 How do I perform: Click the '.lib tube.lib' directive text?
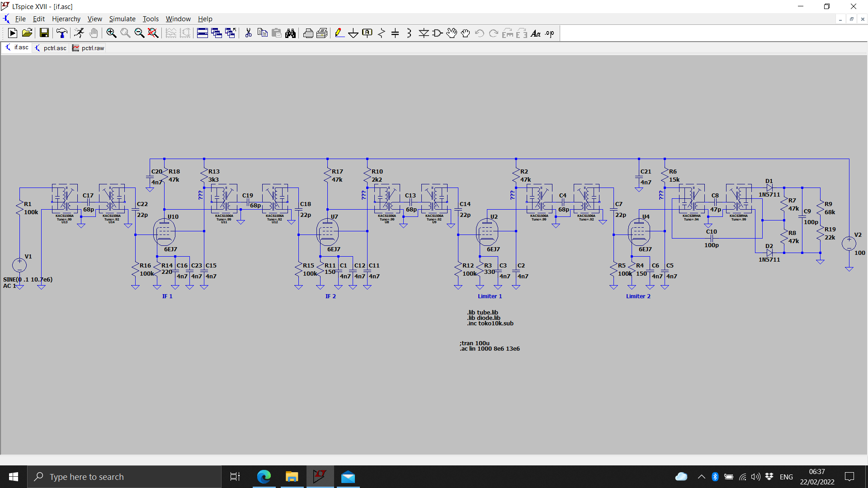(483, 312)
